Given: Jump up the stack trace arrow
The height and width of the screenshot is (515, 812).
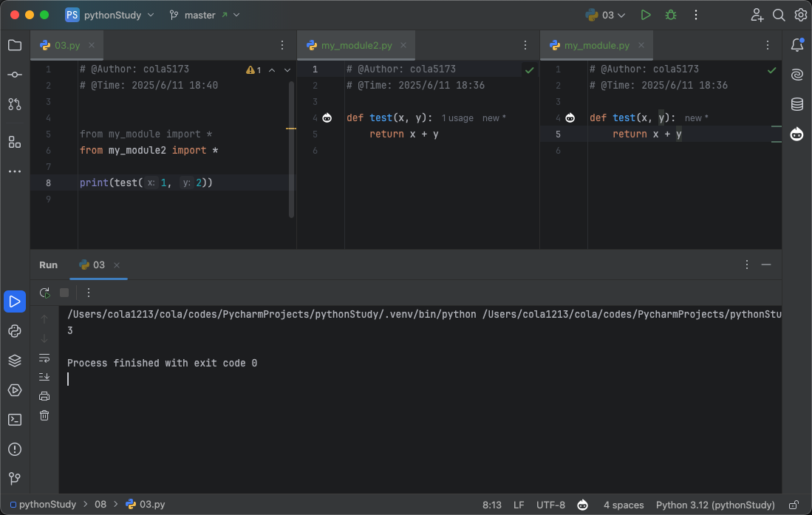Looking at the screenshot, I should coord(44,319).
